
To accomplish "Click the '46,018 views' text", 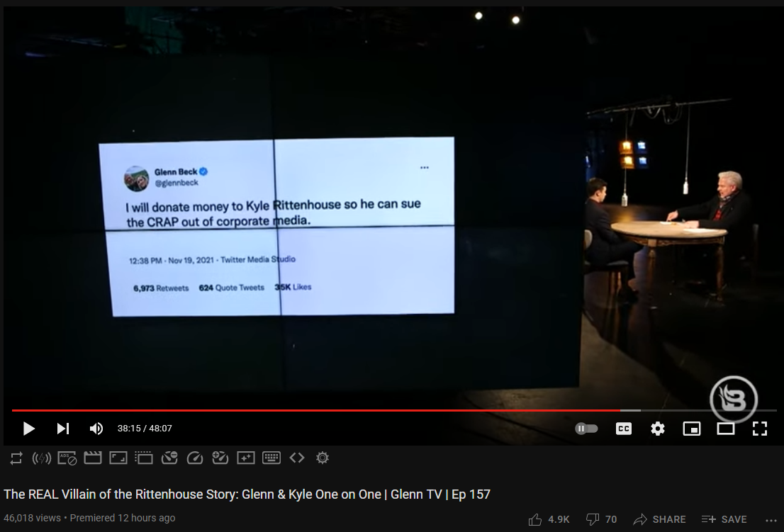I will coord(32,518).
